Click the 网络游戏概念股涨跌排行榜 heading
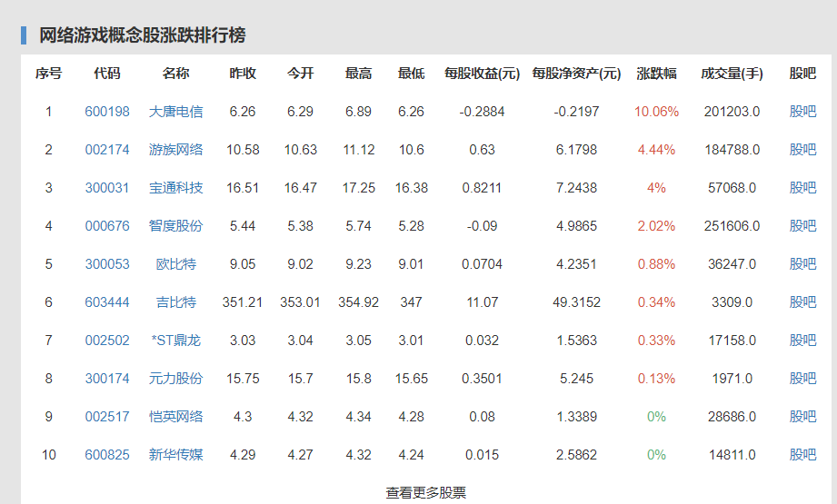 click(142, 35)
